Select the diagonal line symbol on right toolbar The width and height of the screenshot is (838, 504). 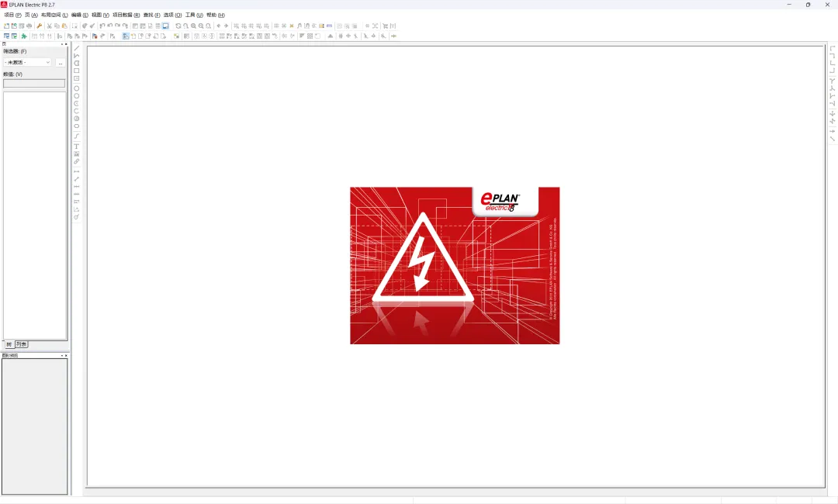coord(832,139)
